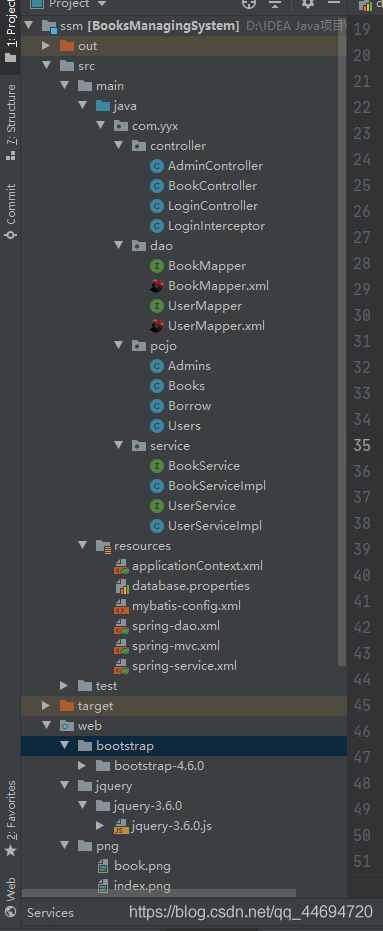Screen dimensions: 383x931
Task: Select spring-service.xml in the tree
Action: (184, 666)
